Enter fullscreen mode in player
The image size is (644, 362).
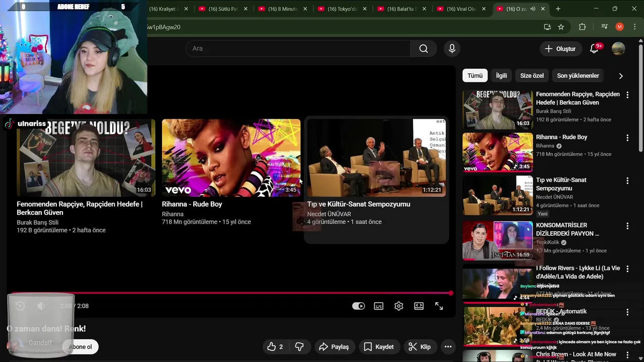tap(439, 306)
